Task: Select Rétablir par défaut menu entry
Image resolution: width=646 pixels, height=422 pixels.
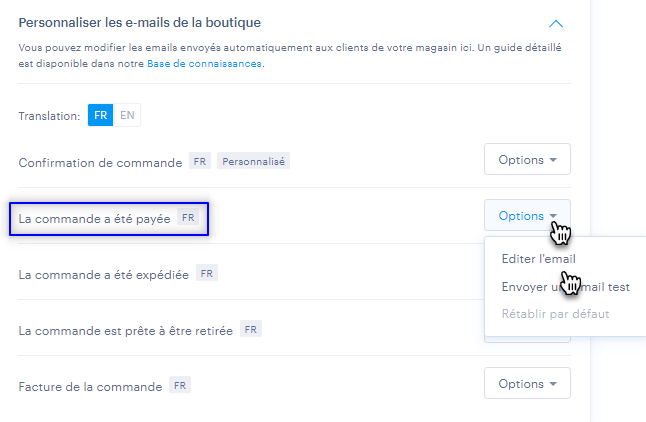Action: 555,314
